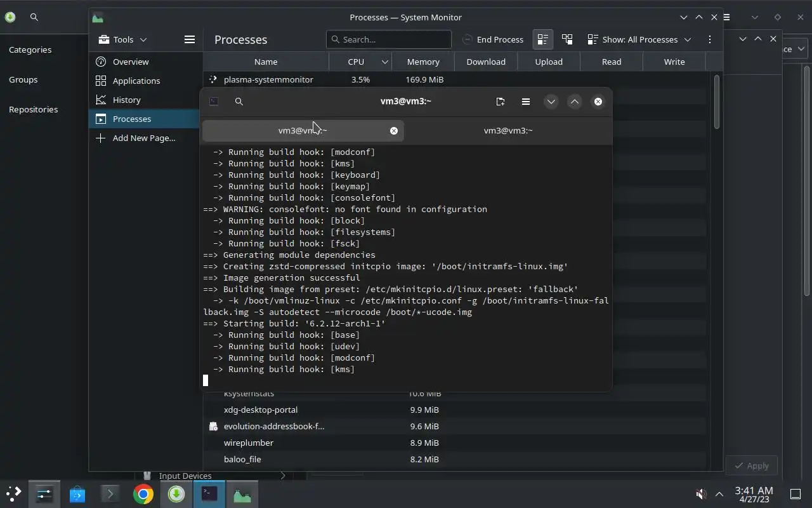Switch to second vm3@vm3:~ terminal tab

[x=508, y=130]
